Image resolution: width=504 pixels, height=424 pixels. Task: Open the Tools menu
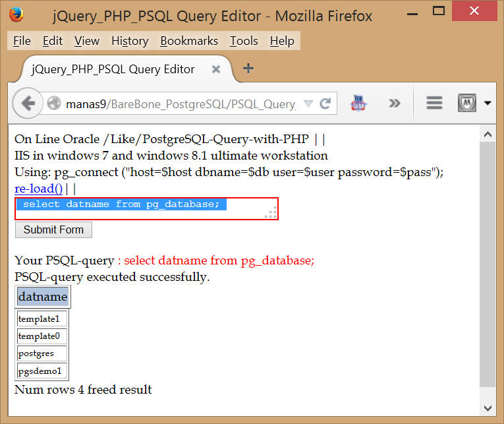pyautogui.click(x=244, y=41)
